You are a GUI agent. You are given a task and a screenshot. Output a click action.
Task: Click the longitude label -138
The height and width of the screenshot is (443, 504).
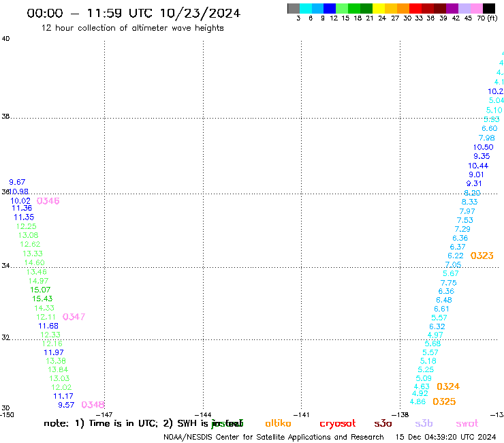coord(400,415)
